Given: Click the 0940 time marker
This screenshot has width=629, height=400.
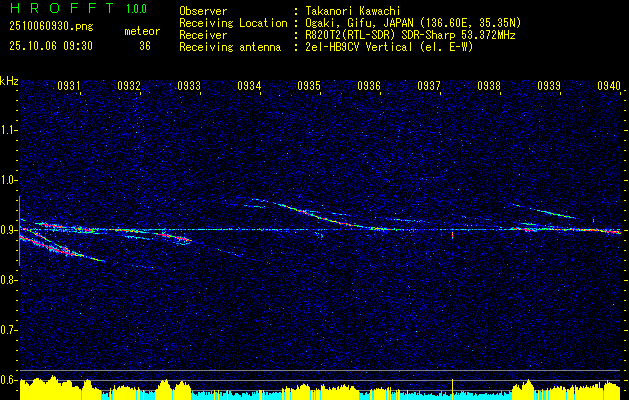Looking at the screenshot, I should click(x=609, y=86).
